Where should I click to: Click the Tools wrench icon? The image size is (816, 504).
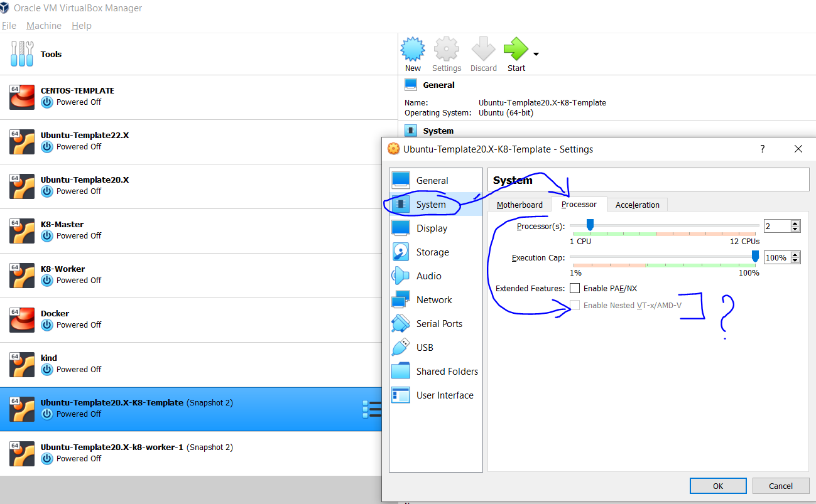[21, 54]
